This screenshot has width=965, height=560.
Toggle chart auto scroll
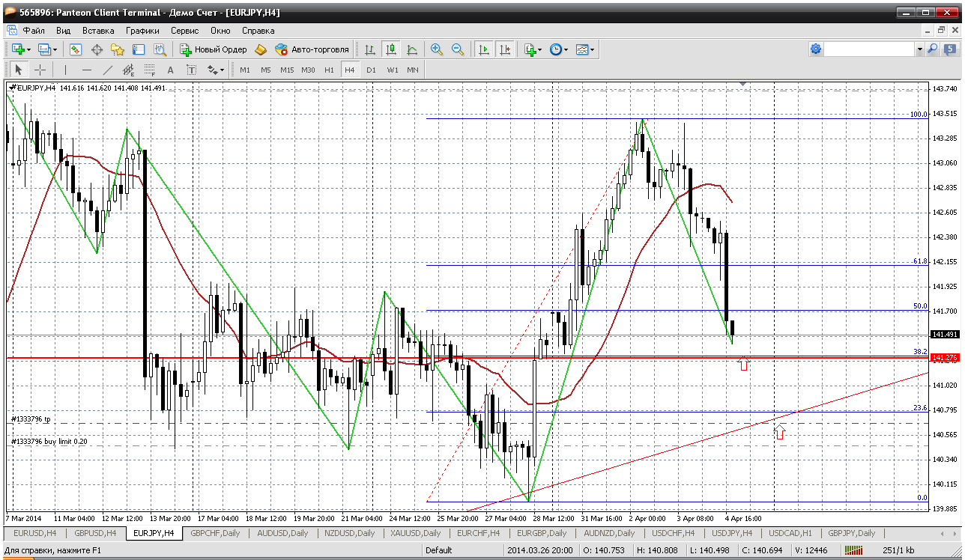tap(484, 49)
